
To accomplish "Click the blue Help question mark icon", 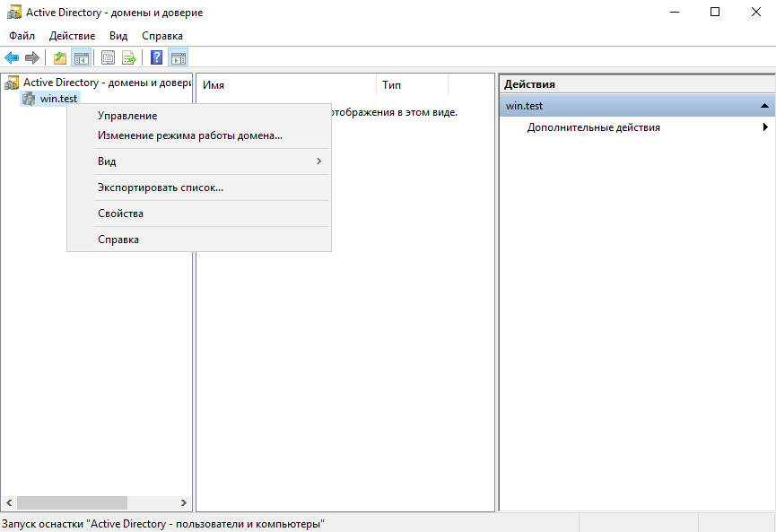I will click(156, 58).
